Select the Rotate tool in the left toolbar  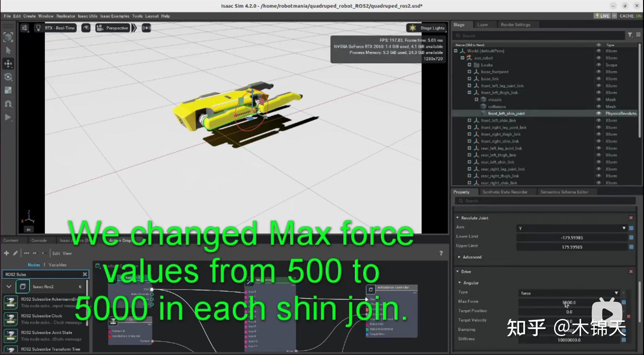coord(8,77)
